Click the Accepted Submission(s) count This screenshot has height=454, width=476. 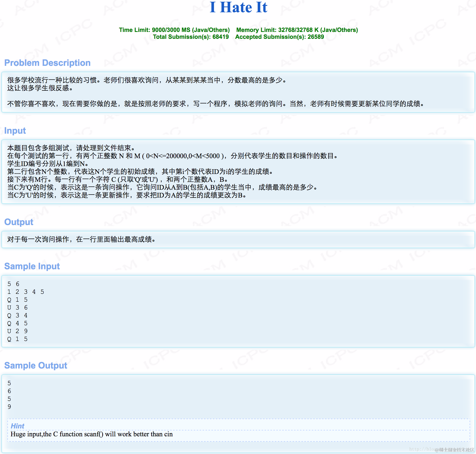[279, 37]
